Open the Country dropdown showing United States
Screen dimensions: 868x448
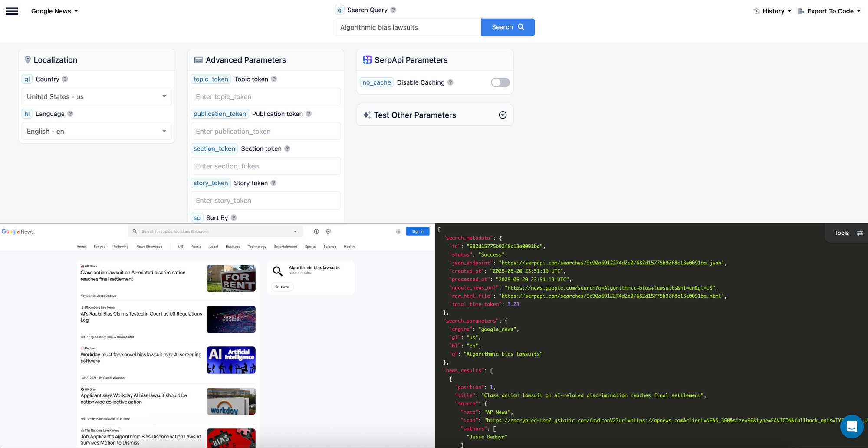coord(97,96)
